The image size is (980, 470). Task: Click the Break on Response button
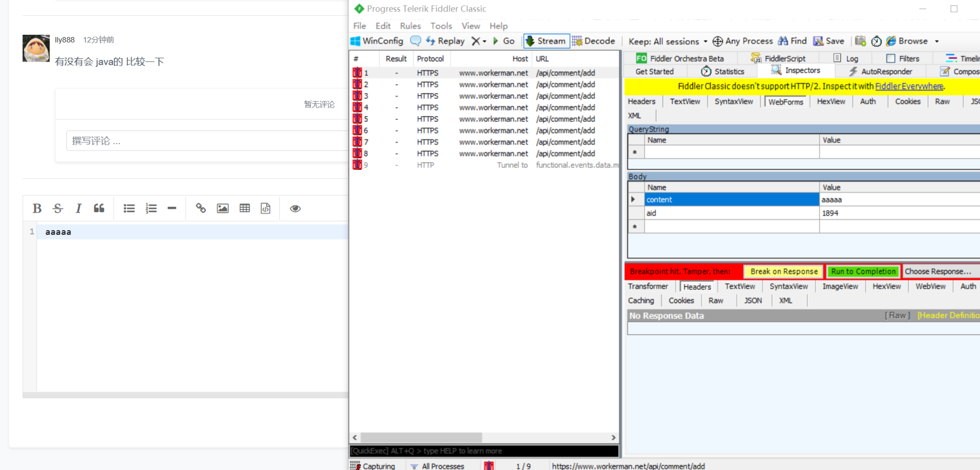pos(784,271)
